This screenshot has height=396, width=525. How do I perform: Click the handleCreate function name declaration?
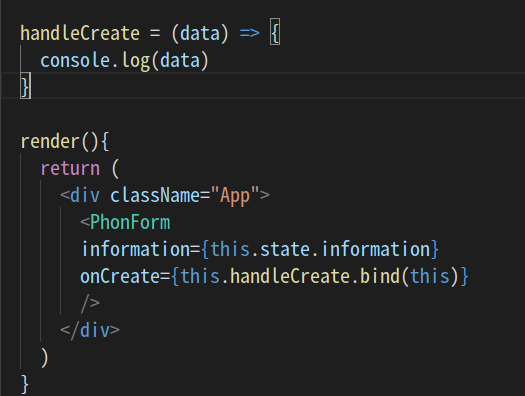(x=80, y=33)
